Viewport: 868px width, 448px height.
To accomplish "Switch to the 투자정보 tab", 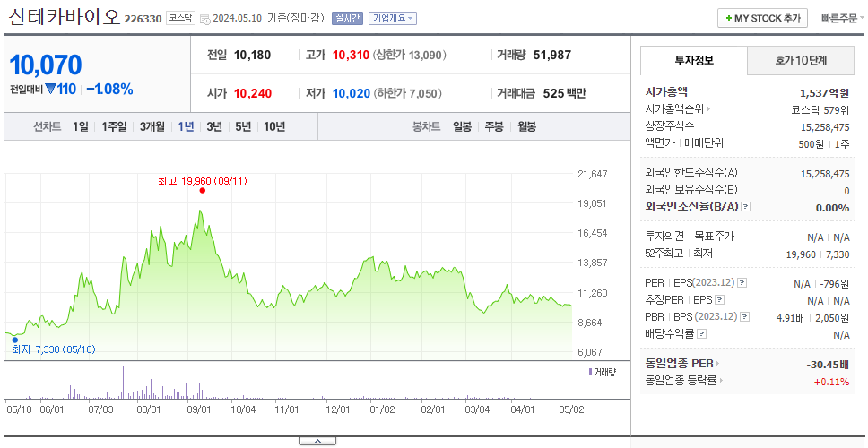I will (694, 60).
